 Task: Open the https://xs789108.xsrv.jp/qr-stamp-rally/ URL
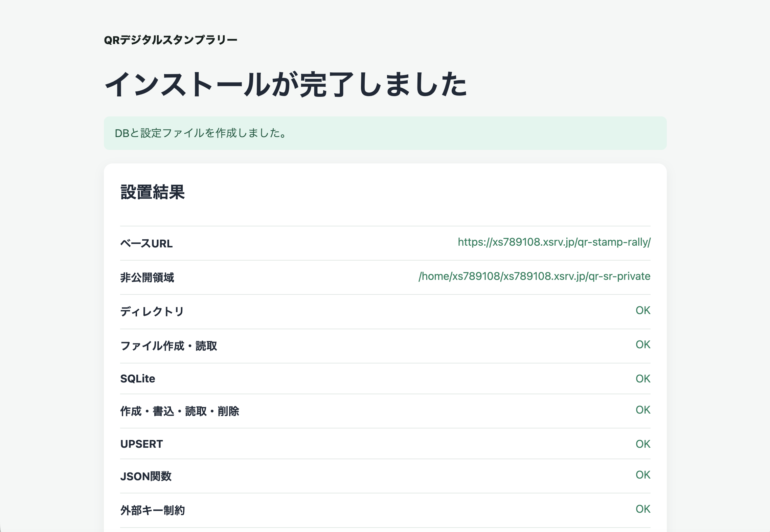pos(554,242)
